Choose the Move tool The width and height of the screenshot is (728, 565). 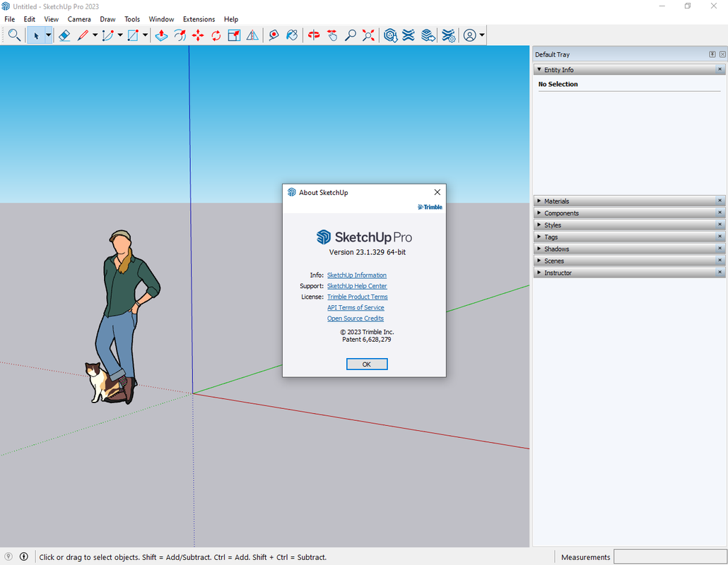(198, 35)
